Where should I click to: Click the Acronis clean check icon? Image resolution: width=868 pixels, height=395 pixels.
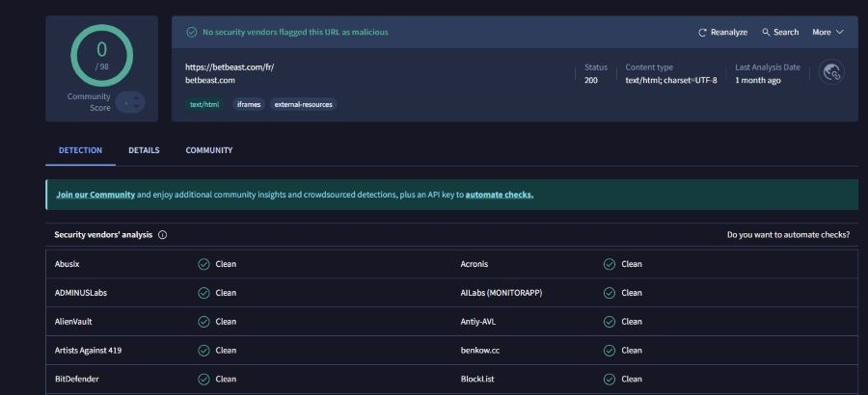click(610, 264)
